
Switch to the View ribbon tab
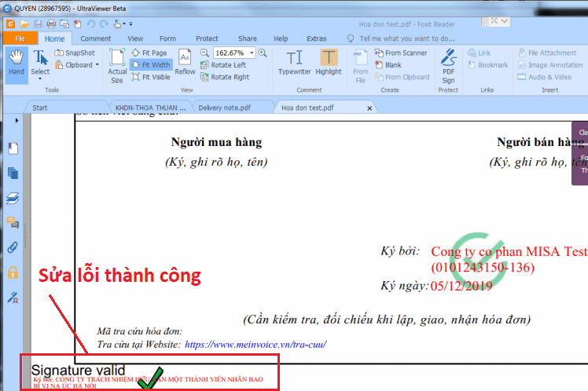tap(135, 38)
